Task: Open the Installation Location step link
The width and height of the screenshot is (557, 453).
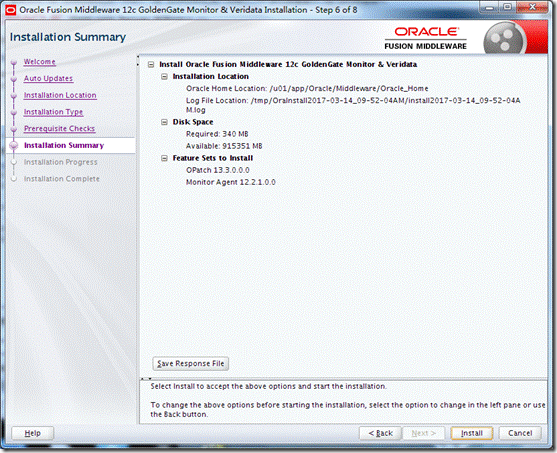Action: pyautogui.click(x=60, y=95)
